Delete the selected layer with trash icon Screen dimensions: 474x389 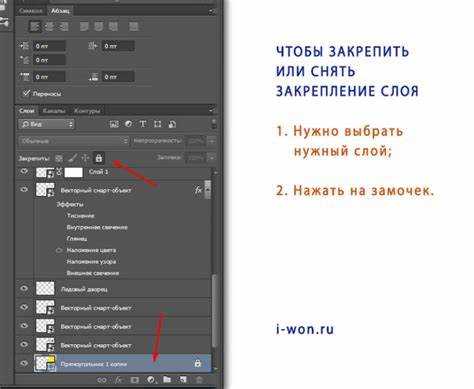click(x=199, y=380)
